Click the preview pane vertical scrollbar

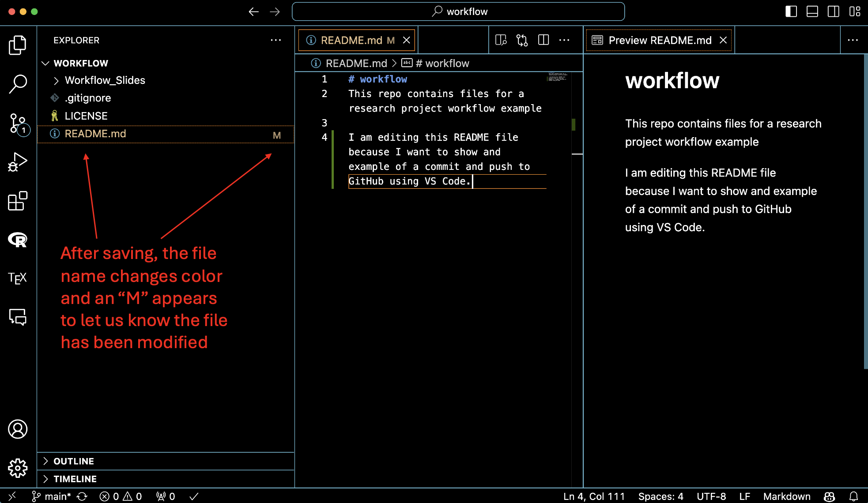click(865, 212)
